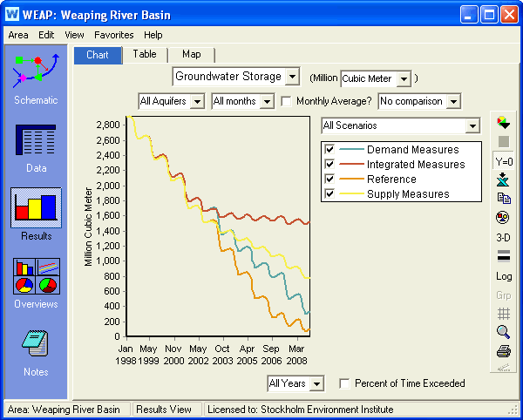Click the WEAP logo in the title bar

click(12, 14)
